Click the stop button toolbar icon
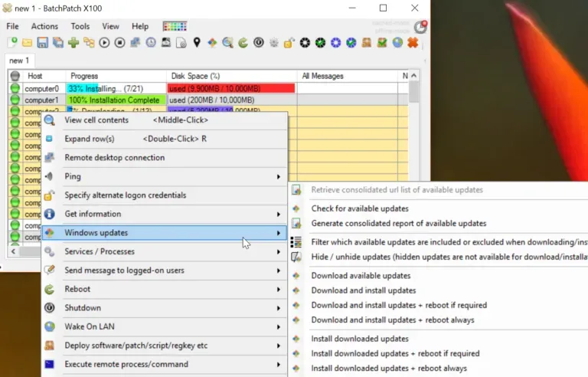Image resolution: width=588 pixels, height=377 pixels. 119,42
